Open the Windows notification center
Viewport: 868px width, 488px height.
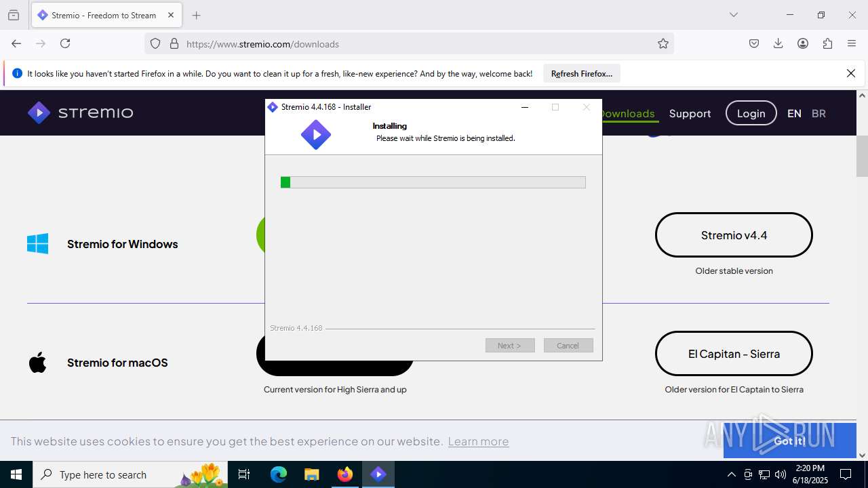[x=846, y=474]
